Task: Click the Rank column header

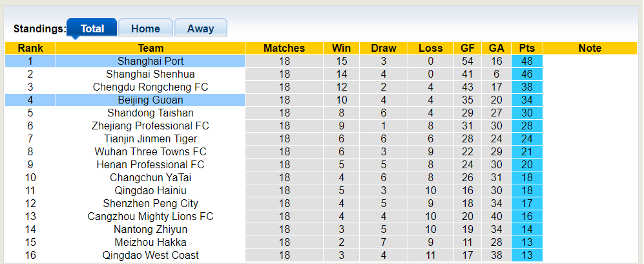Action: (x=30, y=48)
